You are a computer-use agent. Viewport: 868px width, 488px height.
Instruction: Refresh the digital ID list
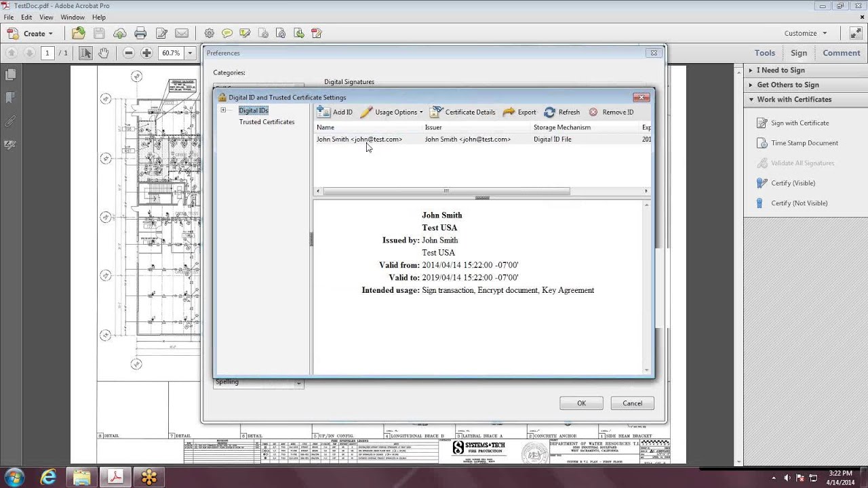[562, 112]
